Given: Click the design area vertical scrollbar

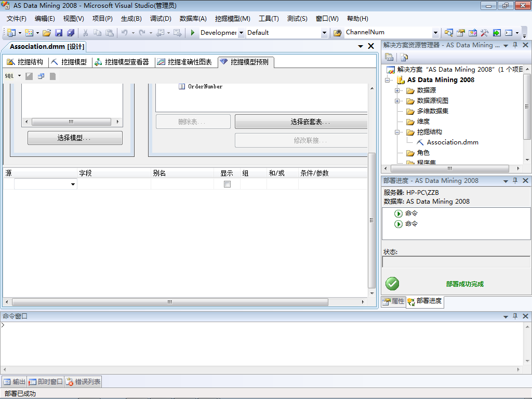Looking at the screenshot, I should [372, 220].
